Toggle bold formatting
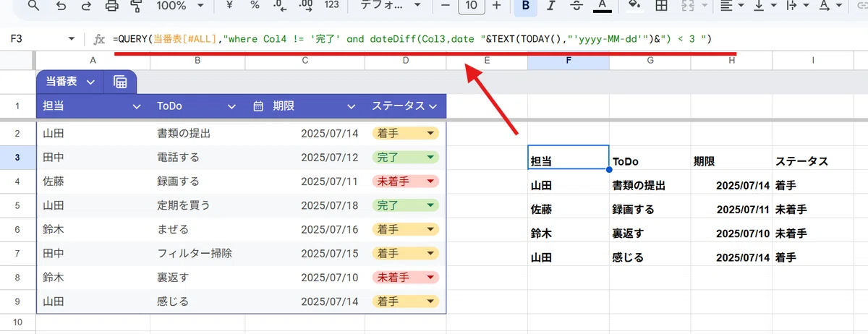This screenshot has width=868, height=334. point(526,6)
